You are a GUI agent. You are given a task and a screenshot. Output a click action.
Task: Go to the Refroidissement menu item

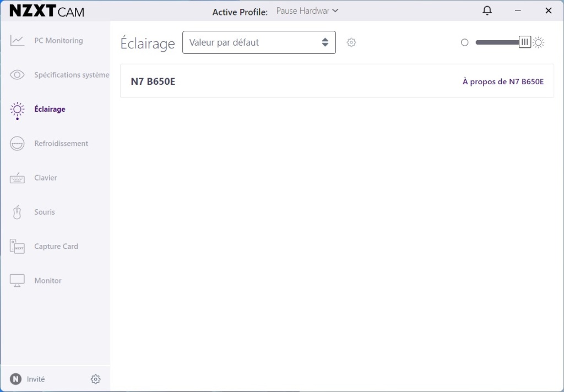(61, 144)
